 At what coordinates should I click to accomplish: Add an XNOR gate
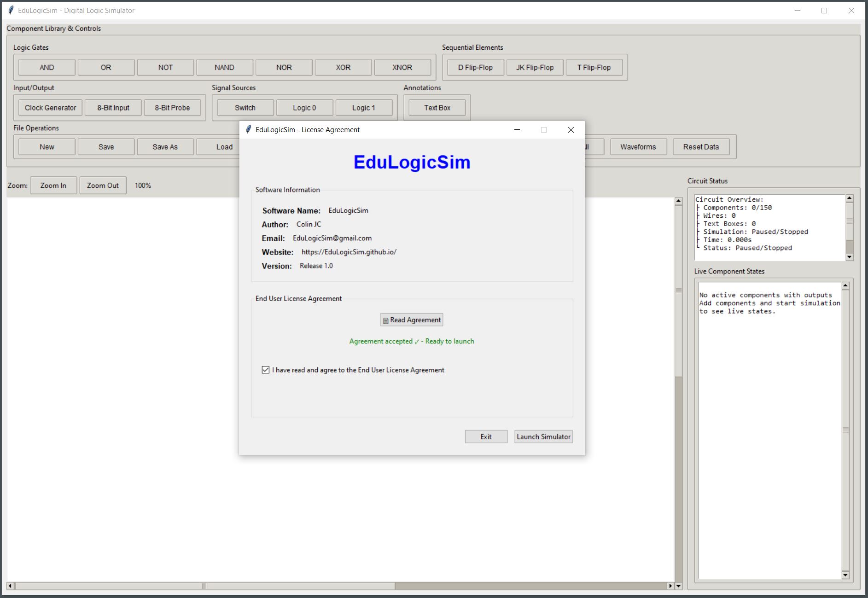[402, 67]
